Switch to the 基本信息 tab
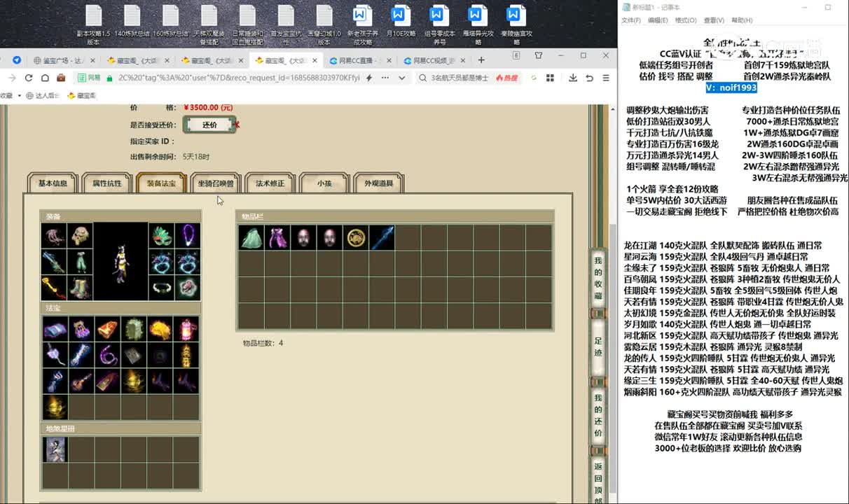Image resolution: width=849 pixels, height=504 pixels. tap(53, 183)
